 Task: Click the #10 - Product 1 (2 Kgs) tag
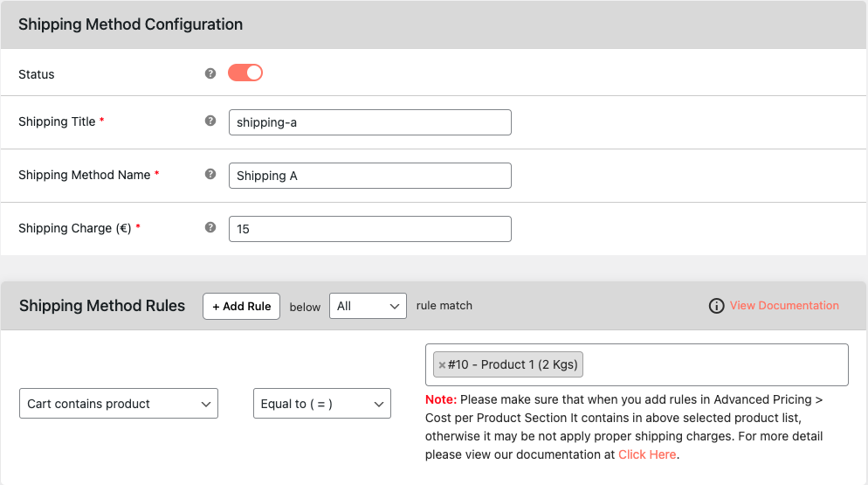[x=513, y=364]
